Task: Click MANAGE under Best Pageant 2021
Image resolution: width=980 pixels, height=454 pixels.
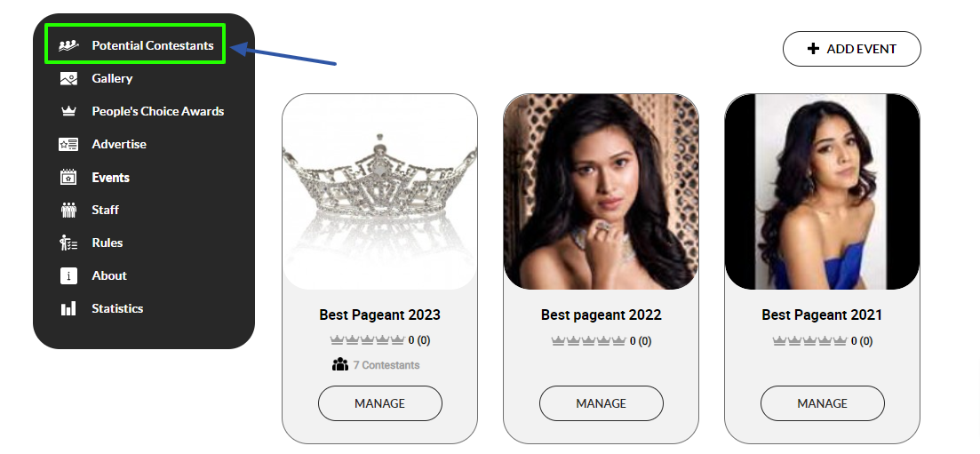Action: [x=823, y=403]
